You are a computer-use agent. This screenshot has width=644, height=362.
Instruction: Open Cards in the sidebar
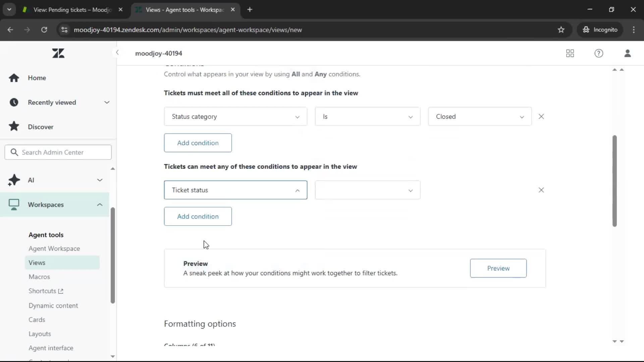click(37, 319)
